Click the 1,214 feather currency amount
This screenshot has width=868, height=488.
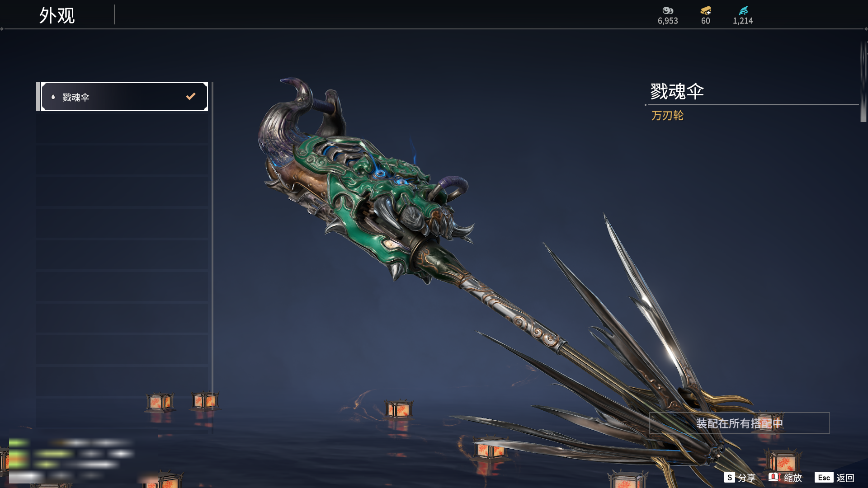tap(743, 21)
